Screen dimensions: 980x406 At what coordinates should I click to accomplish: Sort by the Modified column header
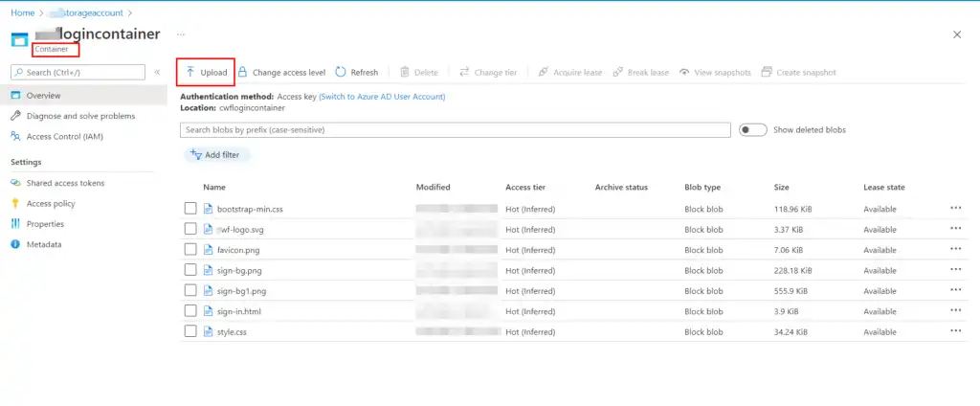pyautogui.click(x=434, y=187)
